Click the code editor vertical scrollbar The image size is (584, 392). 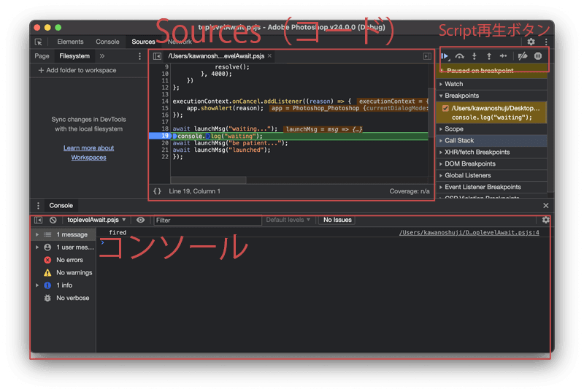tap(431, 114)
